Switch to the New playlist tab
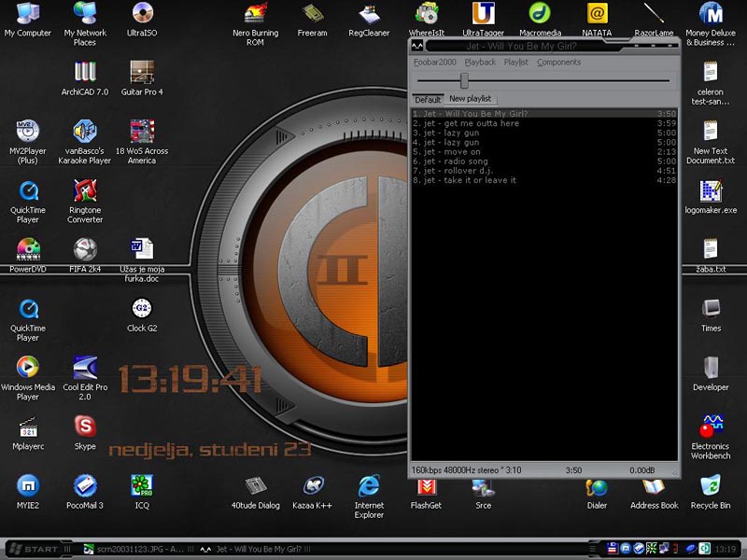This screenshot has height=560, width=747. pos(470,99)
